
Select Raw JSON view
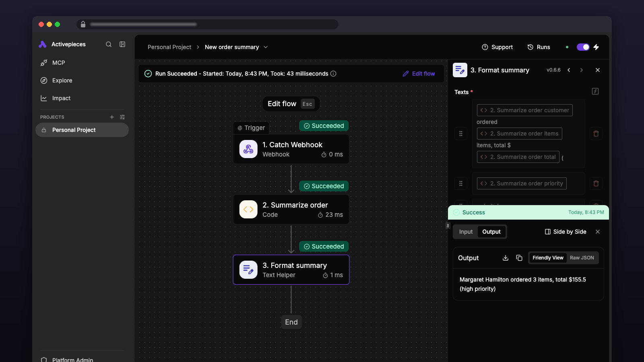(582, 258)
